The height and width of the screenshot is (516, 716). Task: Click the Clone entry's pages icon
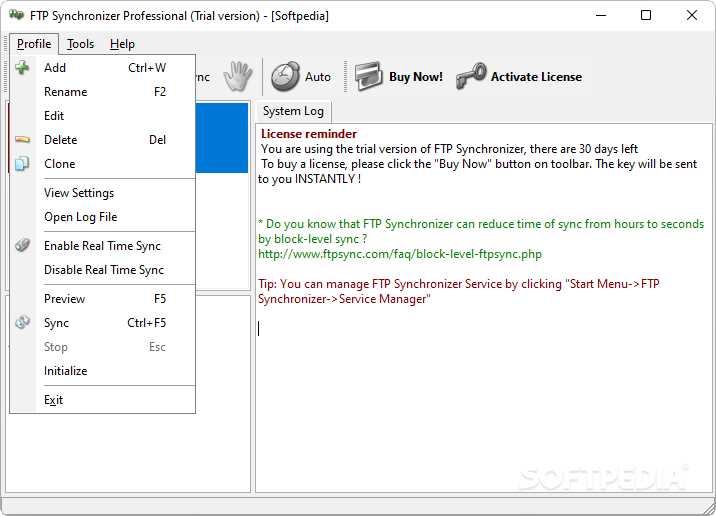[x=22, y=163]
